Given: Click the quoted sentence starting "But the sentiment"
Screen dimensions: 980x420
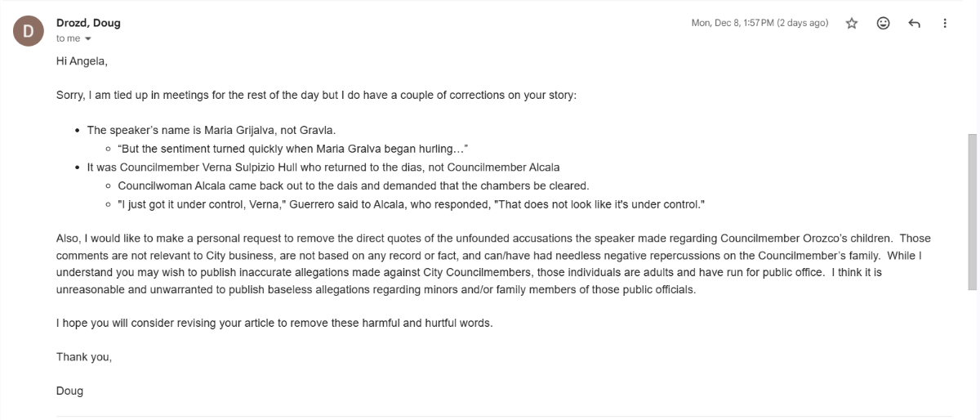Looking at the screenshot, I should [292, 148].
